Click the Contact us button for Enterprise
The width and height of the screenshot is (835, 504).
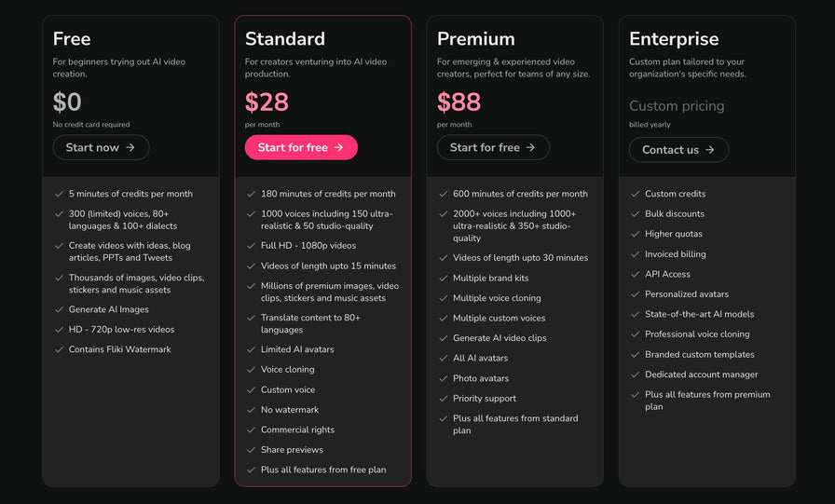point(678,150)
